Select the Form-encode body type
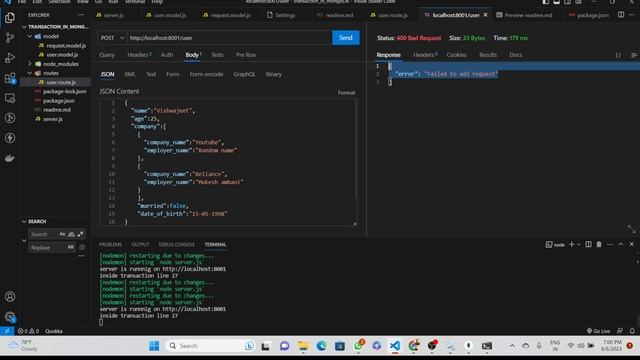Image resolution: width=640 pixels, height=360 pixels. coord(206,74)
